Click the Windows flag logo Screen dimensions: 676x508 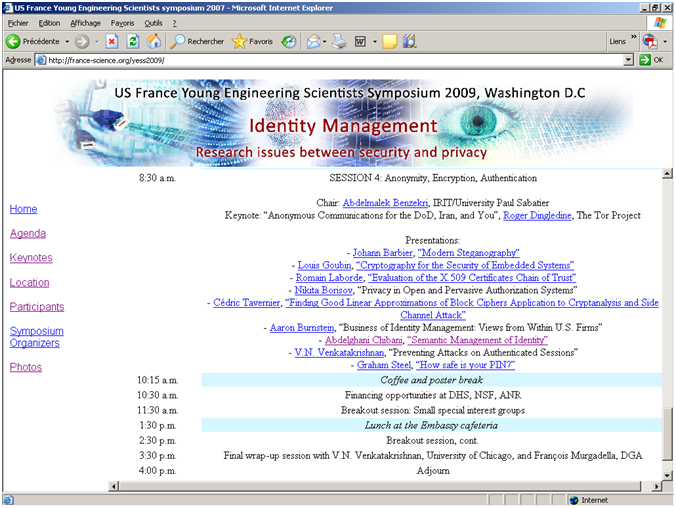pos(660,23)
